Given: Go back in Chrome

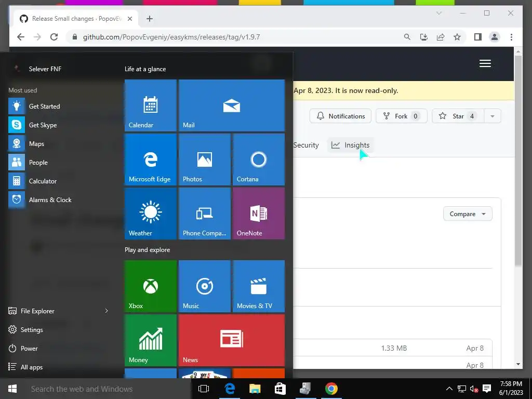Looking at the screenshot, I should 21,37.
